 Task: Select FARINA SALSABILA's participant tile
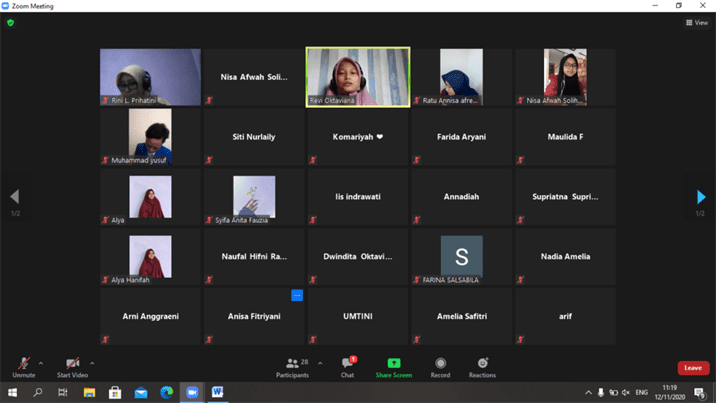click(461, 257)
